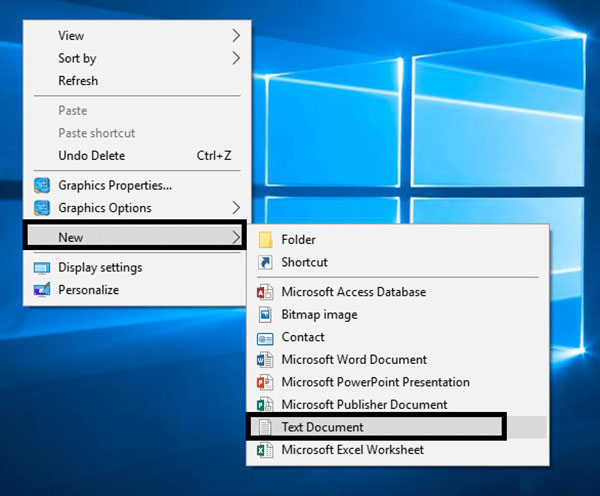
Task: Click the Shortcut arrow icon
Action: [x=265, y=263]
